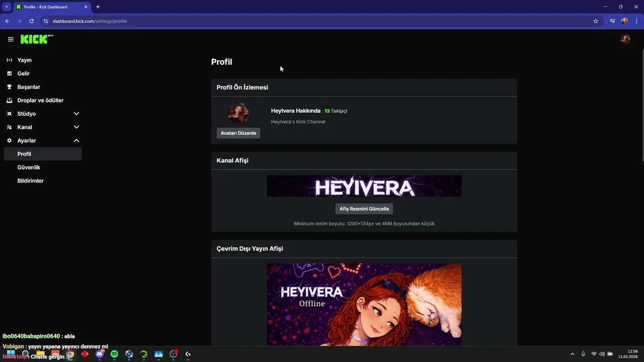
Task: Open the hamburger menu next to Kick logo
Action: pyautogui.click(x=11, y=39)
